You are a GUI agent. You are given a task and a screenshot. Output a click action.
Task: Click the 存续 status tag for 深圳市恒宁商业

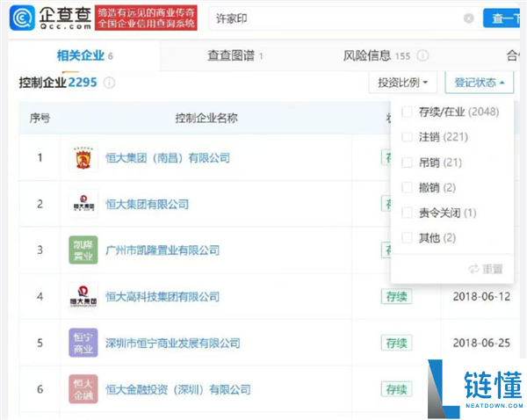click(397, 343)
